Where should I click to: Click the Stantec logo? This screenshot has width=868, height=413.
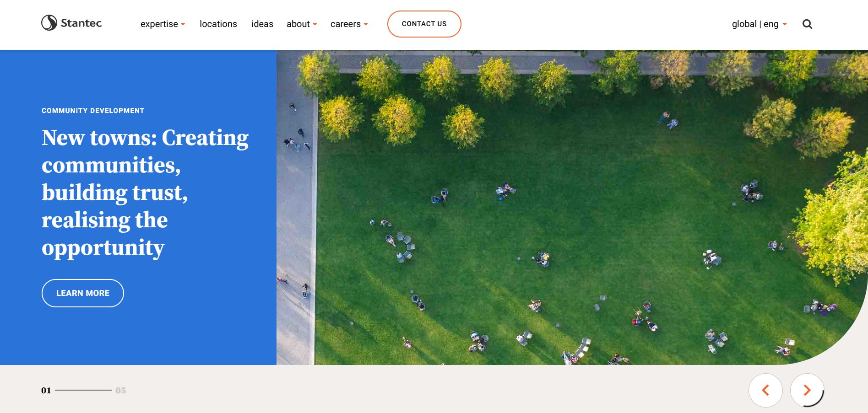coord(71,23)
